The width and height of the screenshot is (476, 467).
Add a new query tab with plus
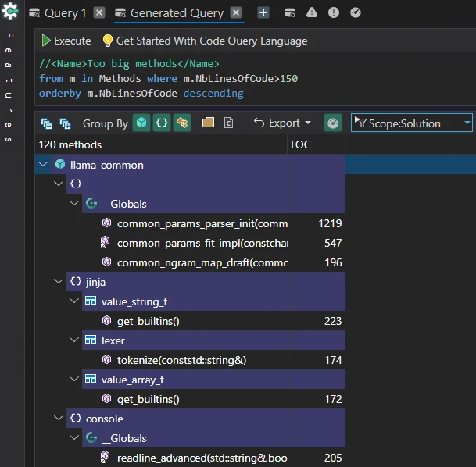(263, 12)
